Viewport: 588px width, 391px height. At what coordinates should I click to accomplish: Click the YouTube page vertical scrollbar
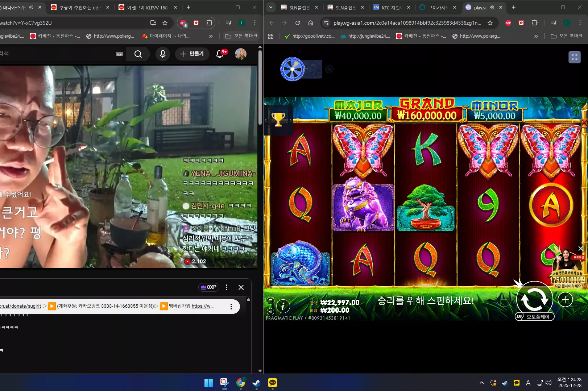(260, 87)
